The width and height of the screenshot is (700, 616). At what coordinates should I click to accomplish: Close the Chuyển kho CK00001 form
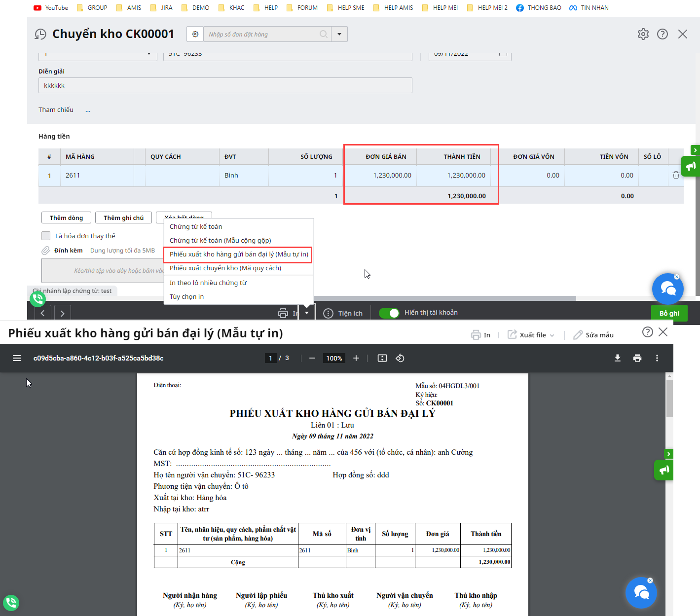pyautogui.click(x=683, y=34)
